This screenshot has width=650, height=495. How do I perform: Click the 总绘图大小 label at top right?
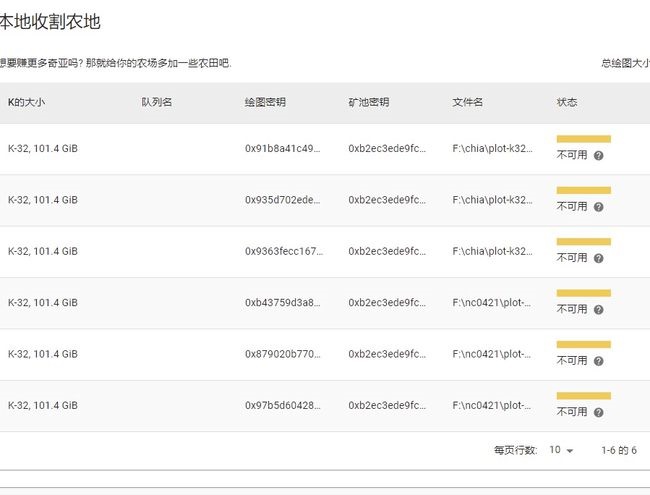coord(625,63)
